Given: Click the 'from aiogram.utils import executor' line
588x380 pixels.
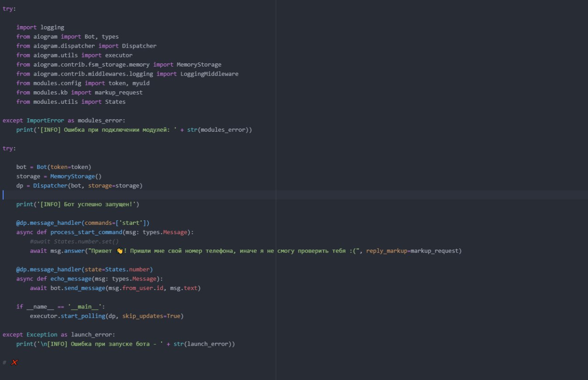Looking at the screenshot, I should (x=74, y=55).
